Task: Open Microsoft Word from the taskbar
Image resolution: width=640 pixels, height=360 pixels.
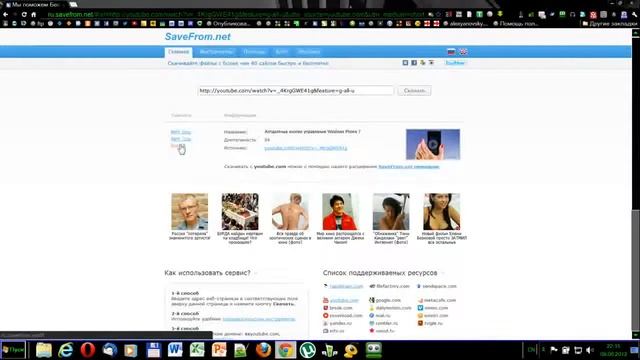Action: point(175,350)
